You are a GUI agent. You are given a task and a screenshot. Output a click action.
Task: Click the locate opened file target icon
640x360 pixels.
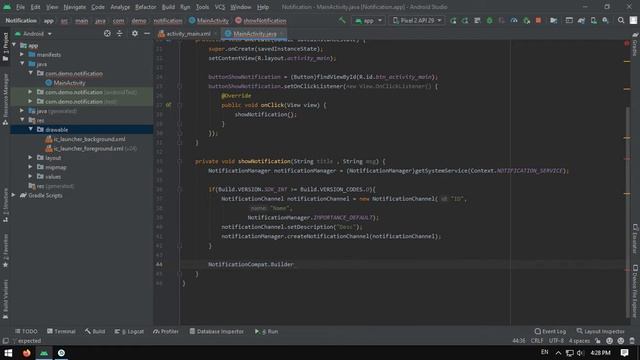point(107,33)
